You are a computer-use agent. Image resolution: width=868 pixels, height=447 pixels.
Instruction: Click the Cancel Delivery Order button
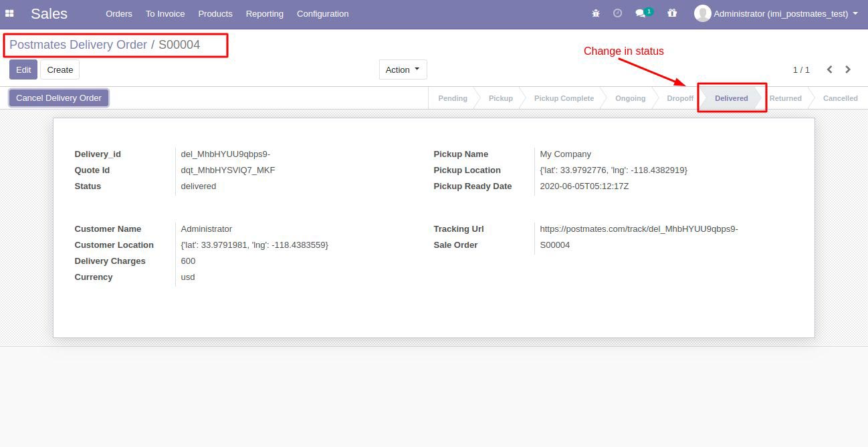coord(59,98)
